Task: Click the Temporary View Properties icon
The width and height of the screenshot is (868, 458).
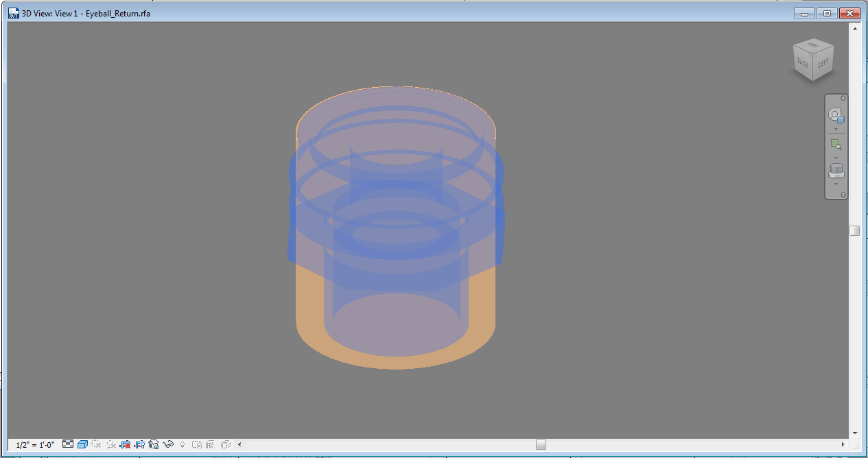Action: (197, 444)
